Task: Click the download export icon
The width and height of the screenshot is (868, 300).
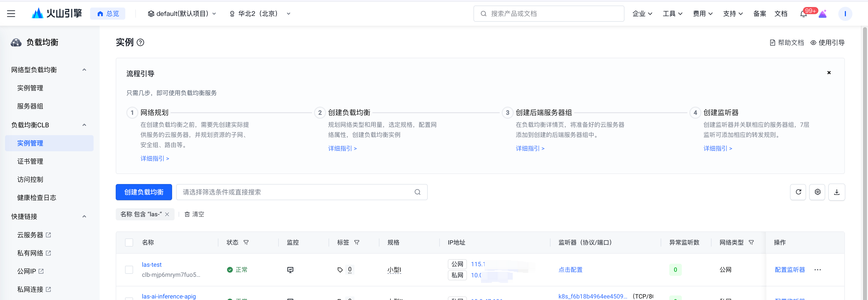Action: [836, 192]
